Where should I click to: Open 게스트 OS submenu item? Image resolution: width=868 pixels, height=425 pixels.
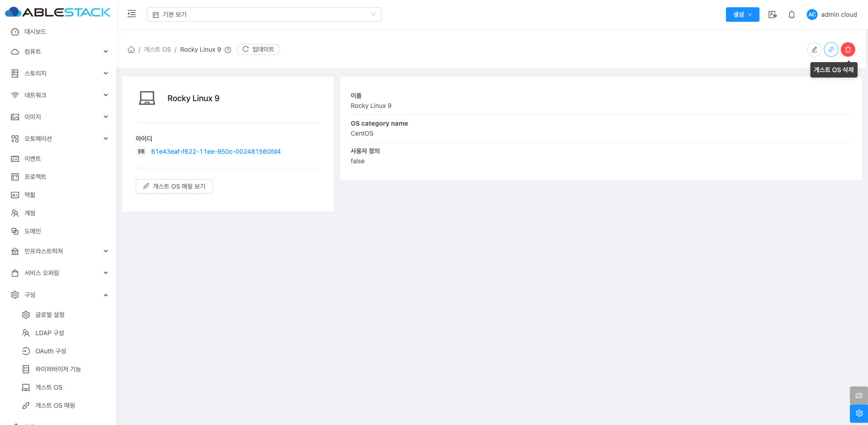coord(58,387)
